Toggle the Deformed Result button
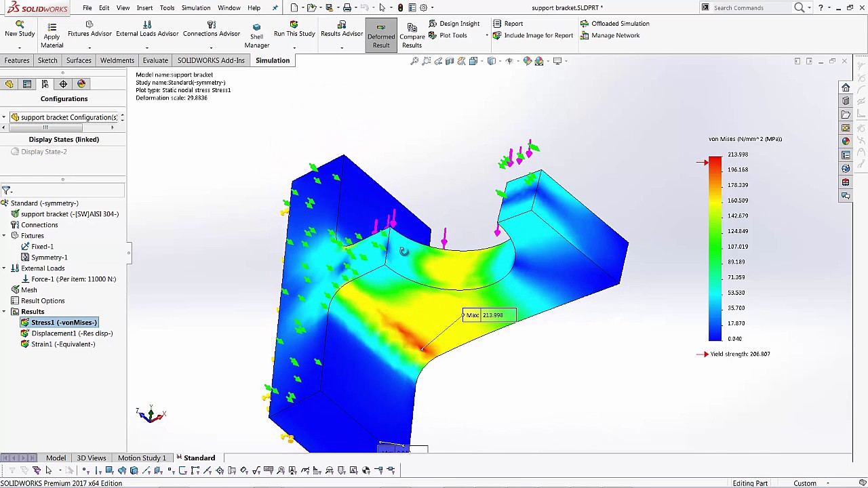Viewport: 868px width, 488px height. [x=381, y=36]
